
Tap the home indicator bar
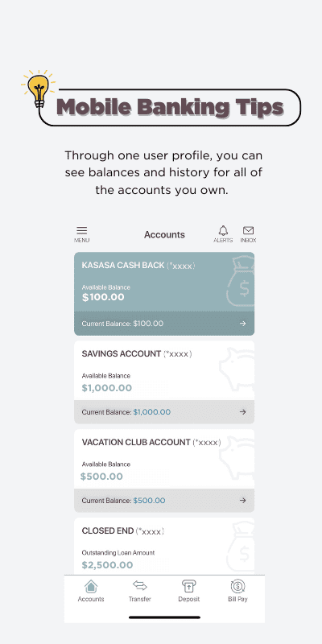164,617
